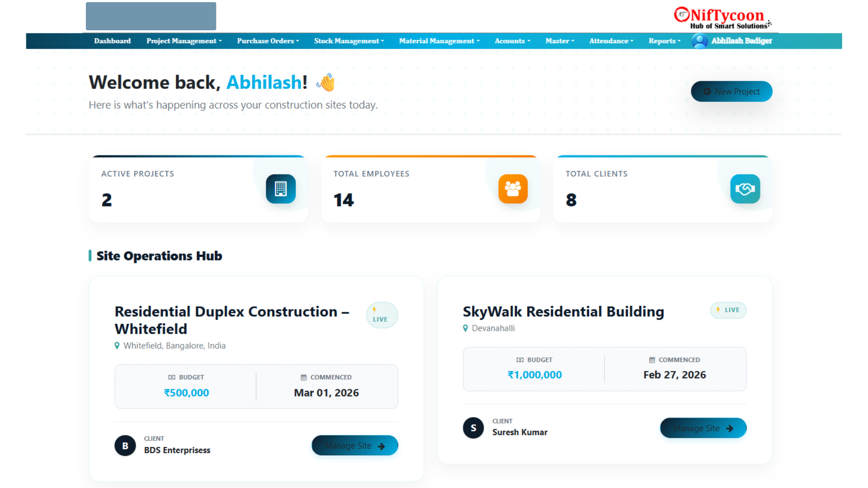Open the Purchase Orders dropdown menu

coord(268,41)
